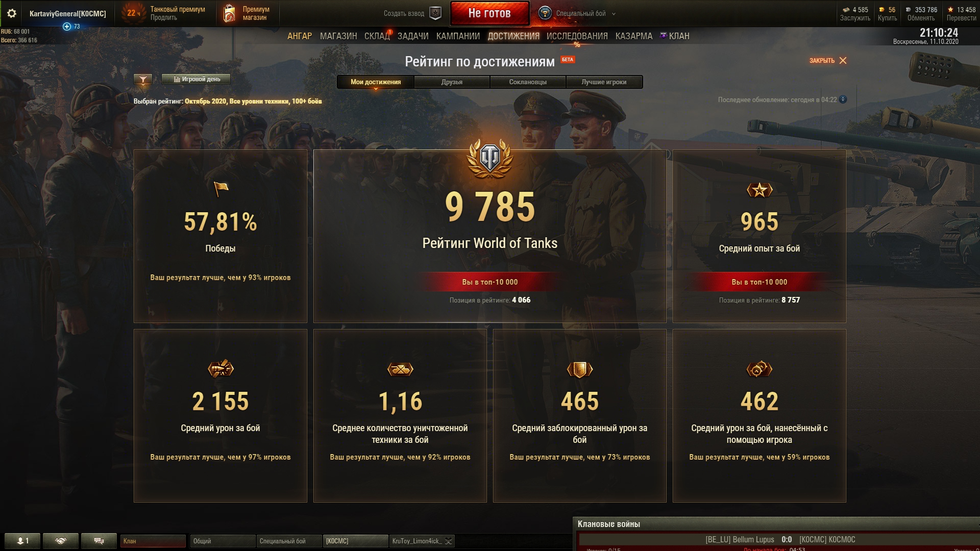Open contacts list icon in bottom bar
The width and height of the screenshot is (980, 551).
coord(22,541)
